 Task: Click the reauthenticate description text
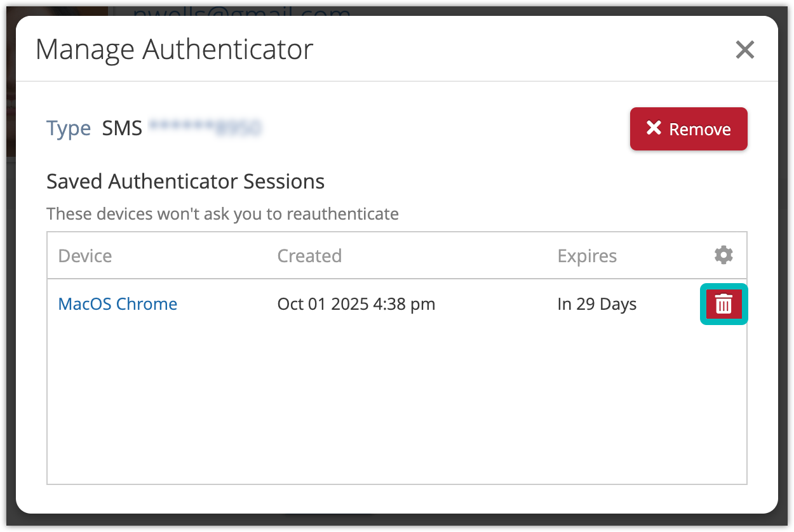[x=222, y=214]
